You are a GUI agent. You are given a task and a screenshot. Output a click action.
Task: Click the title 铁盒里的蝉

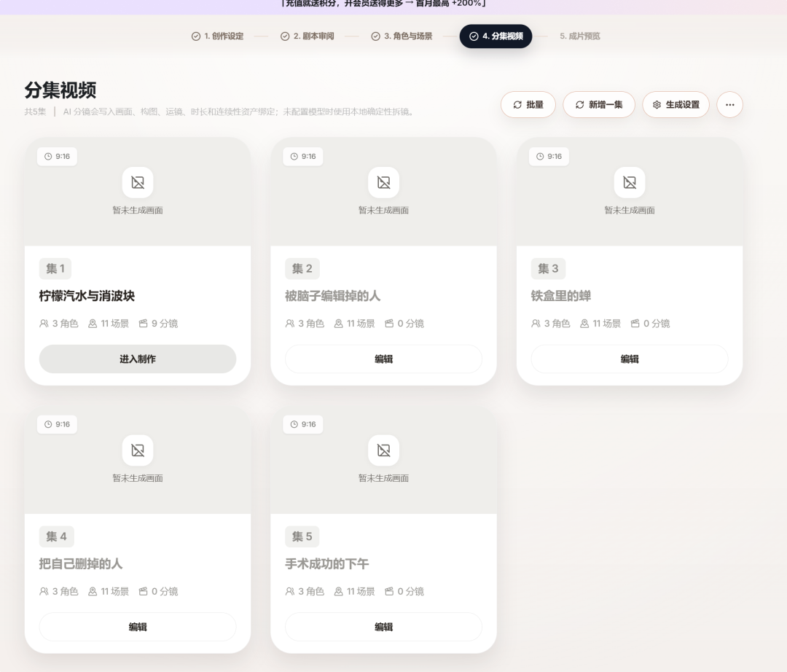[x=560, y=296]
